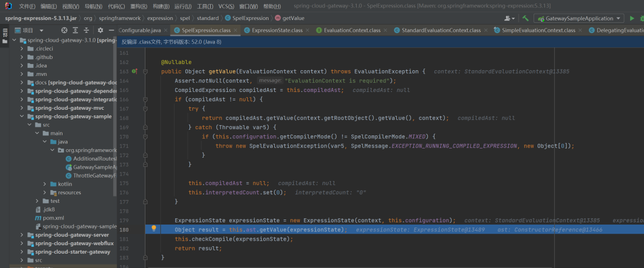Click the springframework breadcrumb segment
The height and width of the screenshot is (268, 644).
[120, 18]
